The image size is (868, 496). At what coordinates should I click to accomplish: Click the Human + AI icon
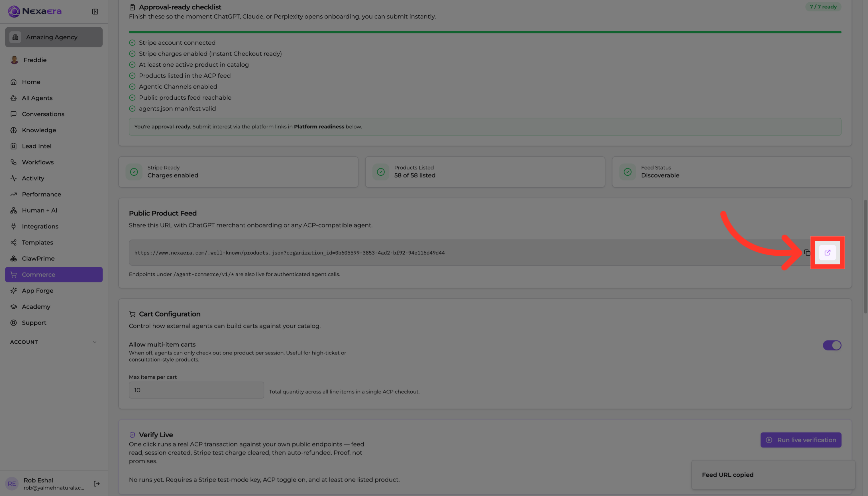point(14,210)
